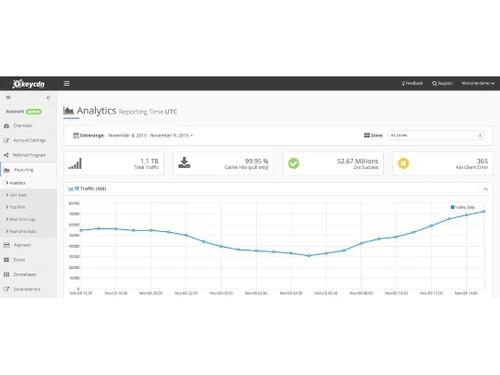Click the Overview dashboard icon

click(6, 126)
